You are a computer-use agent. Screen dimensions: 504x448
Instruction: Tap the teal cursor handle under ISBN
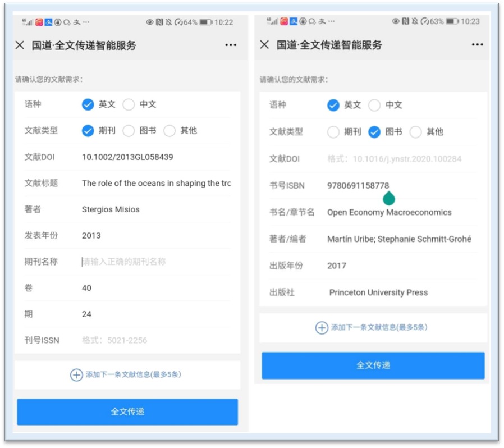[389, 198]
